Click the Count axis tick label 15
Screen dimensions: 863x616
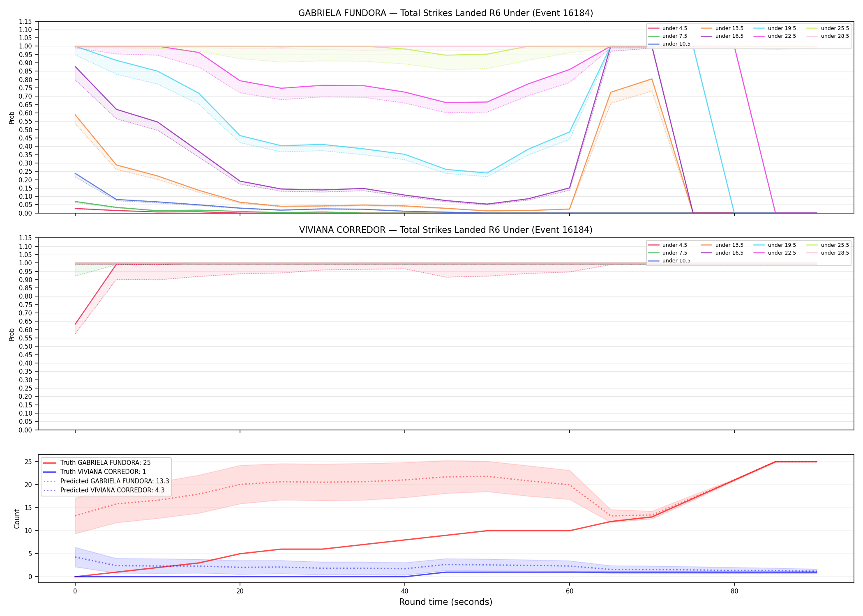pyautogui.click(x=28, y=508)
